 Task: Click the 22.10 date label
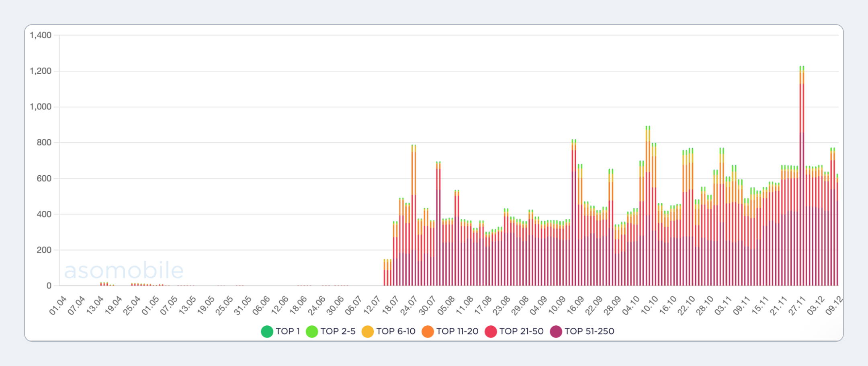[686, 306]
